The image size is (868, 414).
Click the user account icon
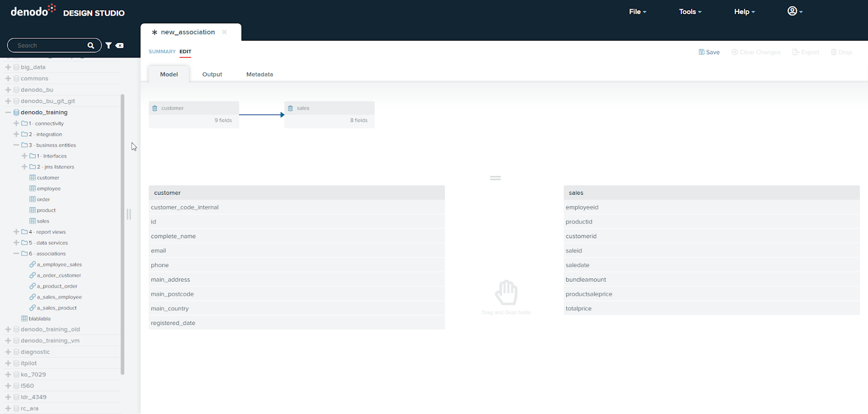[792, 11]
